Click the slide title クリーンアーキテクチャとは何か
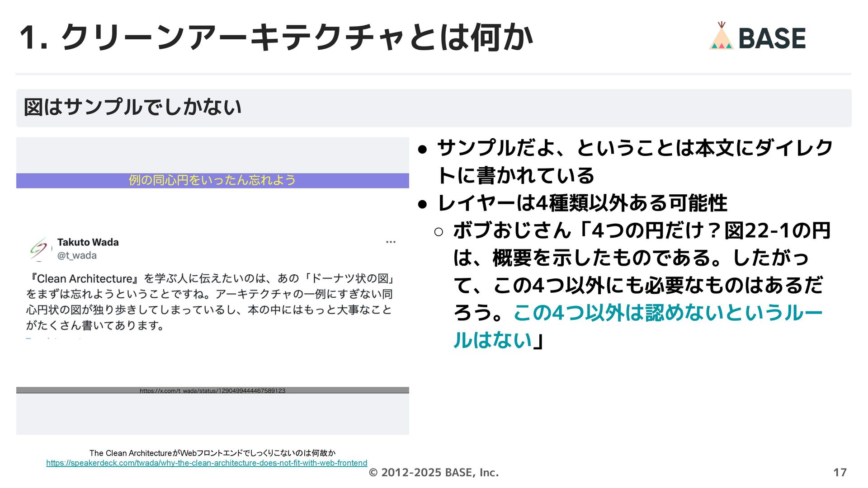 tap(276, 38)
